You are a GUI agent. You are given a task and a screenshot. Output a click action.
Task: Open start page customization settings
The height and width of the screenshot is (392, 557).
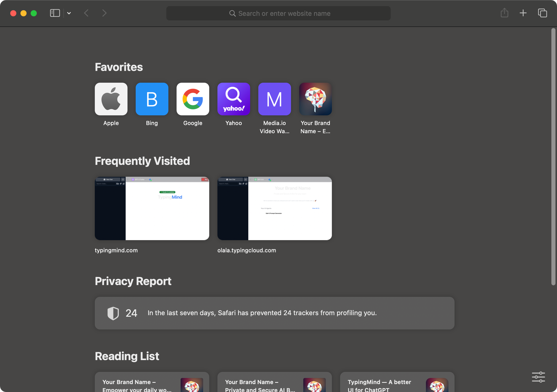pyautogui.click(x=538, y=377)
